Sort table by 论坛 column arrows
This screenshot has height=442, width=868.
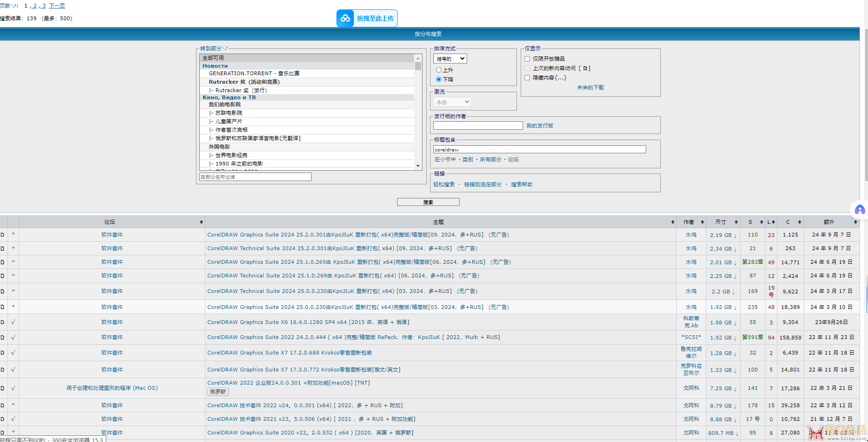click(201, 222)
